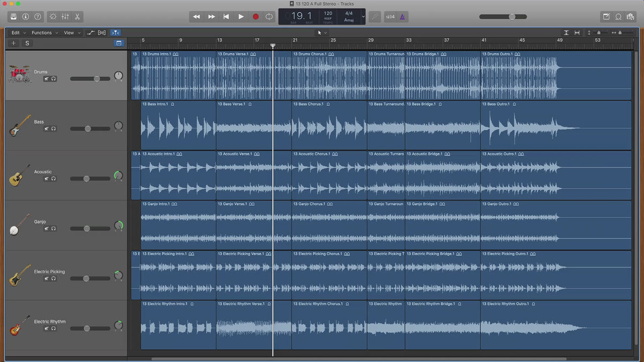Open the Editors with scissors icon

[x=77, y=17]
